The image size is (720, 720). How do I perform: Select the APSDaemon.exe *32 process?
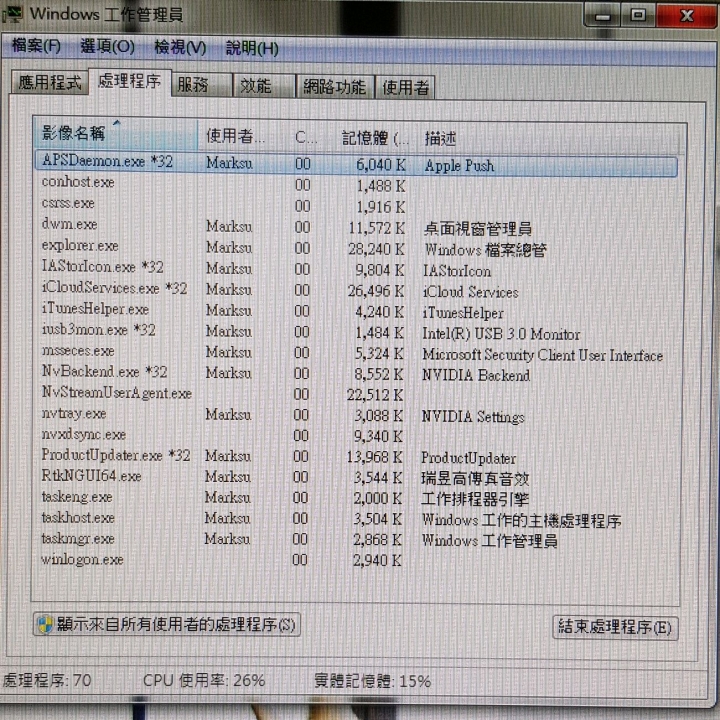[x=356, y=163]
